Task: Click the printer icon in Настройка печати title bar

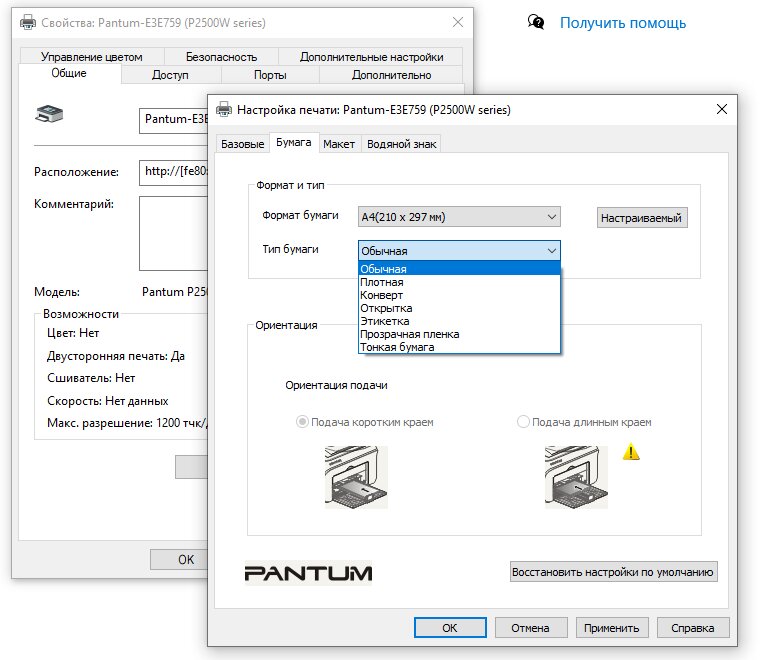Action: (223, 109)
